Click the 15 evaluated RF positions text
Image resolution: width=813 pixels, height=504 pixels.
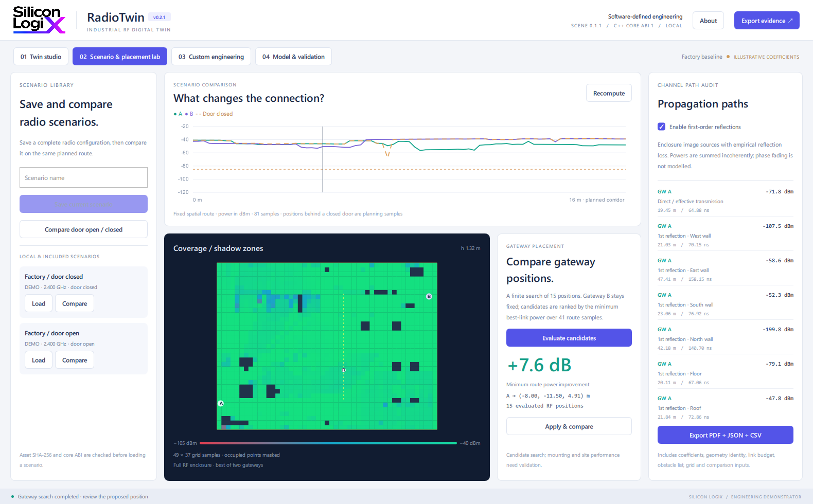click(x=545, y=406)
